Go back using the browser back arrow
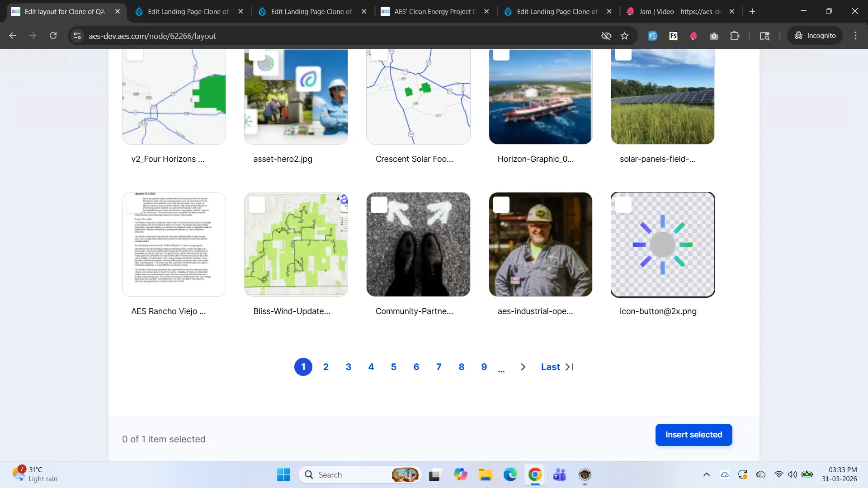The height and width of the screenshot is (488, 868). [x=13, y=36]
